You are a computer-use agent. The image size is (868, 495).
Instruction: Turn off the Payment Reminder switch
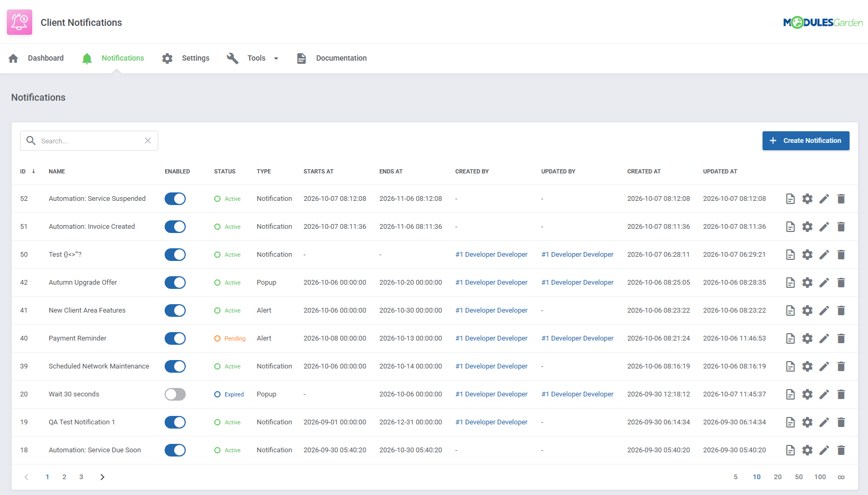tap(175, 338)
